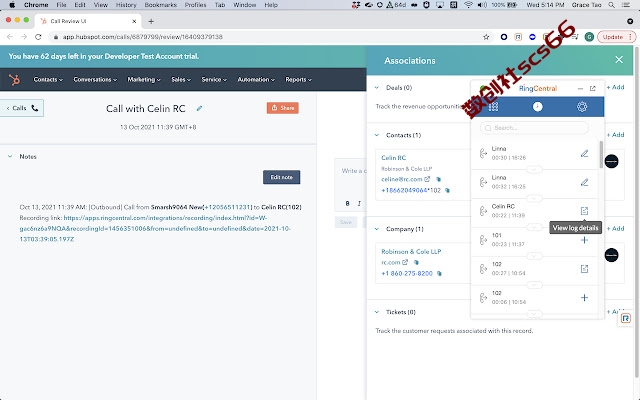Log the 101 call with plus icon
Image resolution: width=640 pixels, height=400 pixels.
click(584, 240)
